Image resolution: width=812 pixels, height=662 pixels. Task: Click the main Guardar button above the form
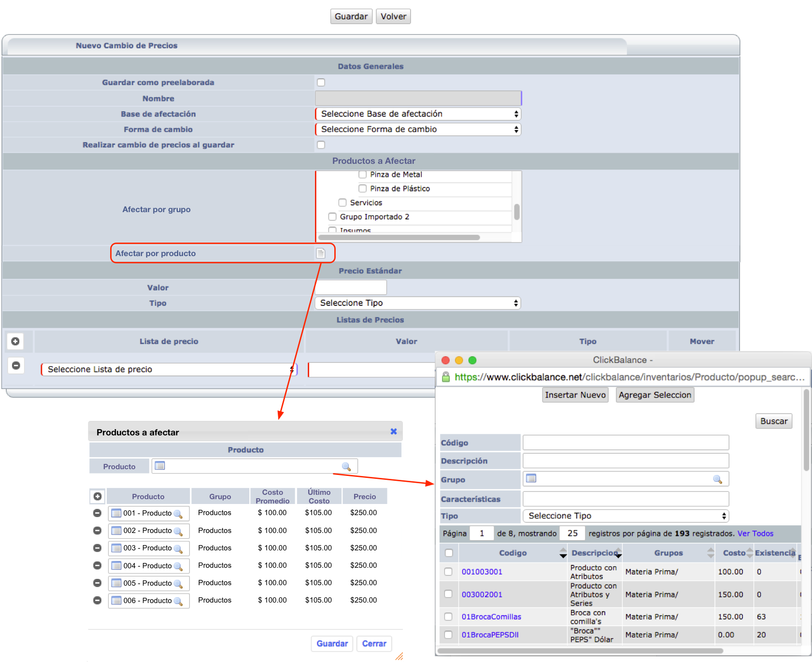point(351,16)
